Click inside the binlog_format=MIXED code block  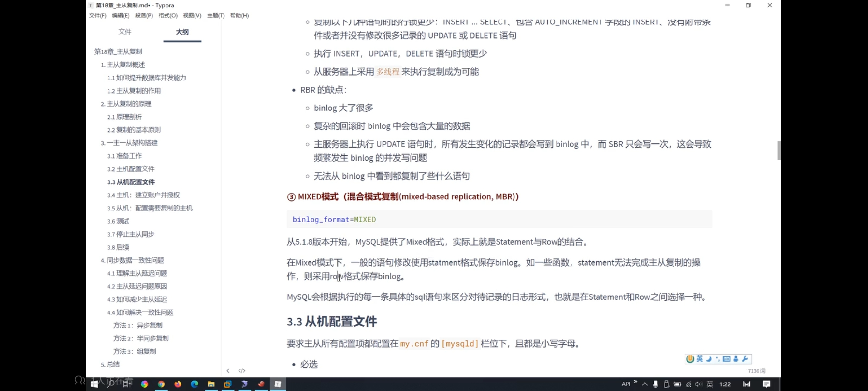(x=499, y=219)
